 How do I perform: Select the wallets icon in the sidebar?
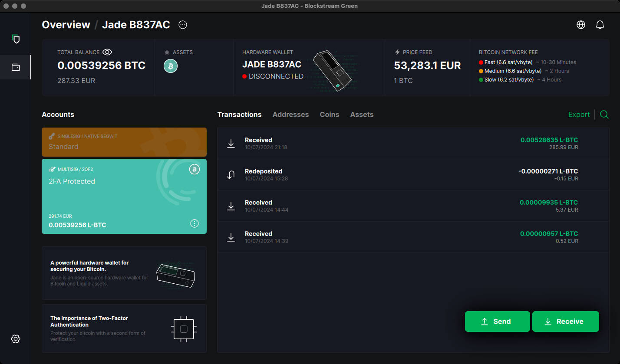point(16,67)
